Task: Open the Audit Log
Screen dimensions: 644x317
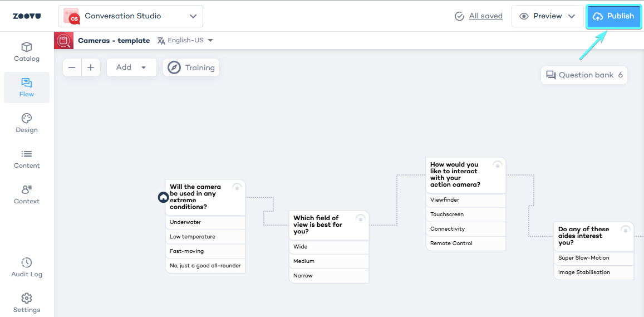Action: (27, 267)
